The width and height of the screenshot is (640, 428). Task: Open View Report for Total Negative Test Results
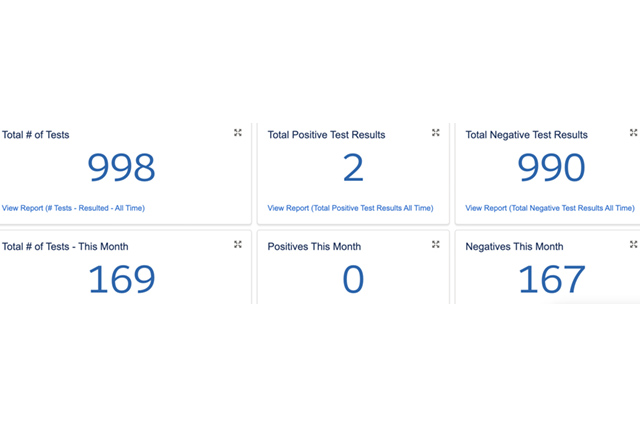(550, 208)
